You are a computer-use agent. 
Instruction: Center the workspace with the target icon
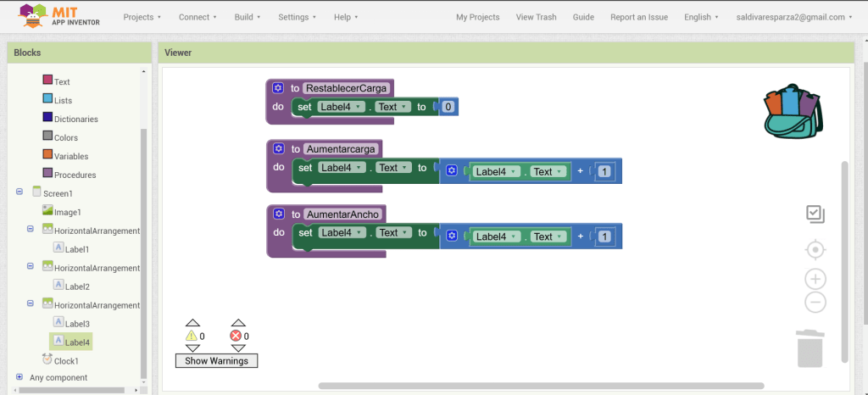click(815, 250)
